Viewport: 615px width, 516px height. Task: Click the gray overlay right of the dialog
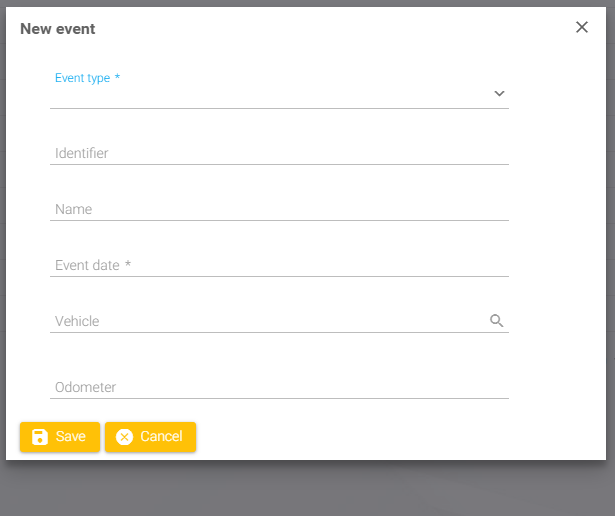pyautogui.click(x=610, y=250)
